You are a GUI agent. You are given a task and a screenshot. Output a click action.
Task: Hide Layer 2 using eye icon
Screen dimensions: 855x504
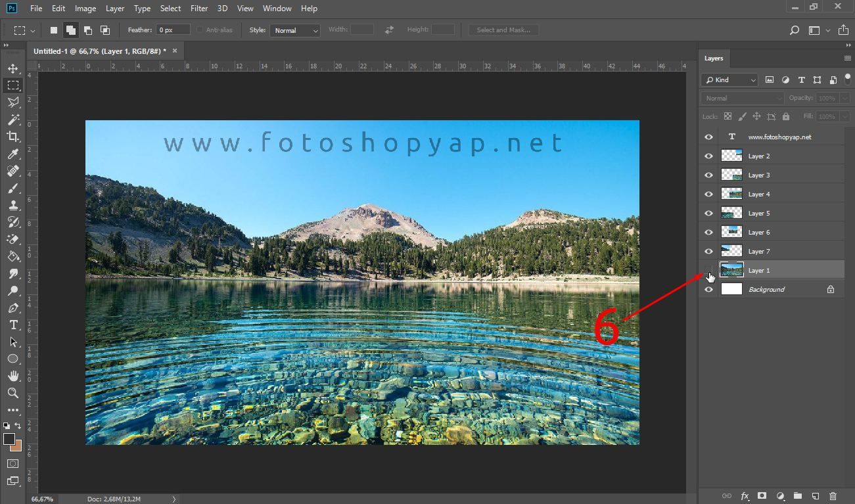coord(708,156)
